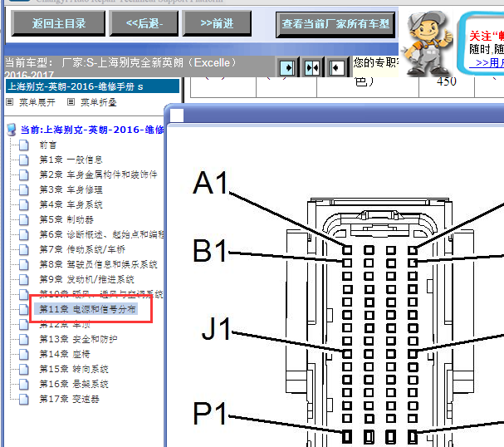Click the left-arrow panel layout icon
504x447 pixels.
click(337, 67)
